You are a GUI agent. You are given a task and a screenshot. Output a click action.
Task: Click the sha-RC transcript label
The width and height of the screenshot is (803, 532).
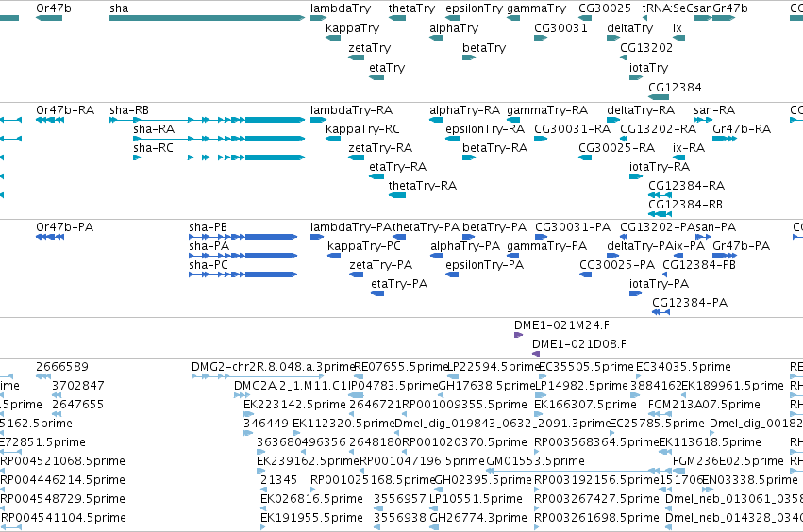(153, 148)
